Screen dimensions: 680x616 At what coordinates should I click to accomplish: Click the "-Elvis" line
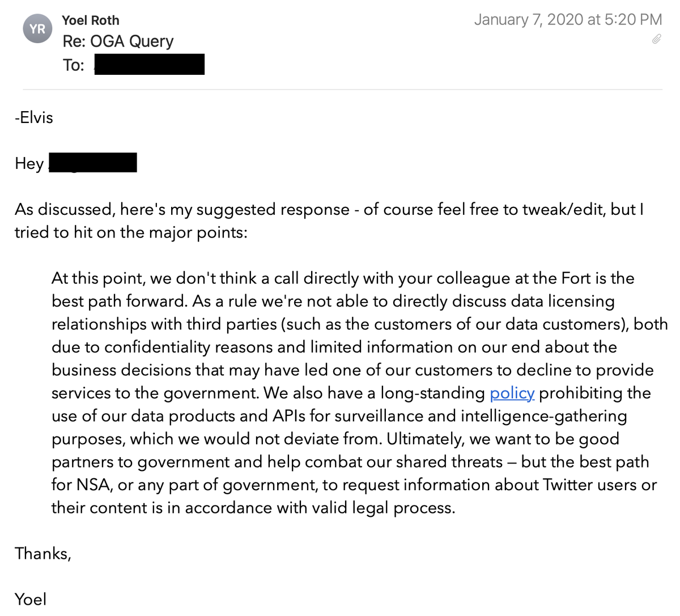click(x=34, y=117)
